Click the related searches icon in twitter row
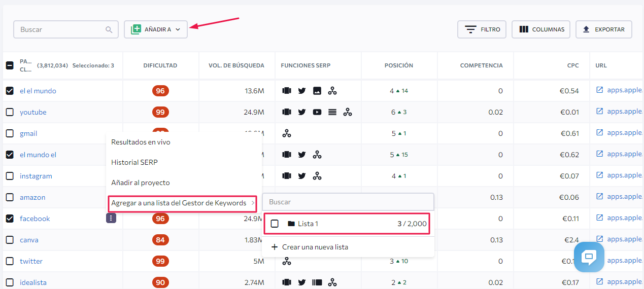The image size is (644, 289). click(x=287, y=261)
